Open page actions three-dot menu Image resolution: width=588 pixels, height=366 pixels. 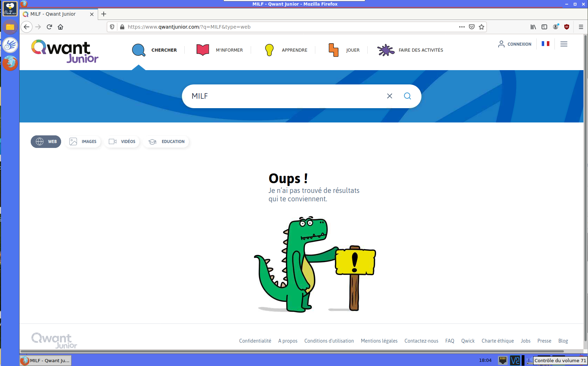coord(462,27)
